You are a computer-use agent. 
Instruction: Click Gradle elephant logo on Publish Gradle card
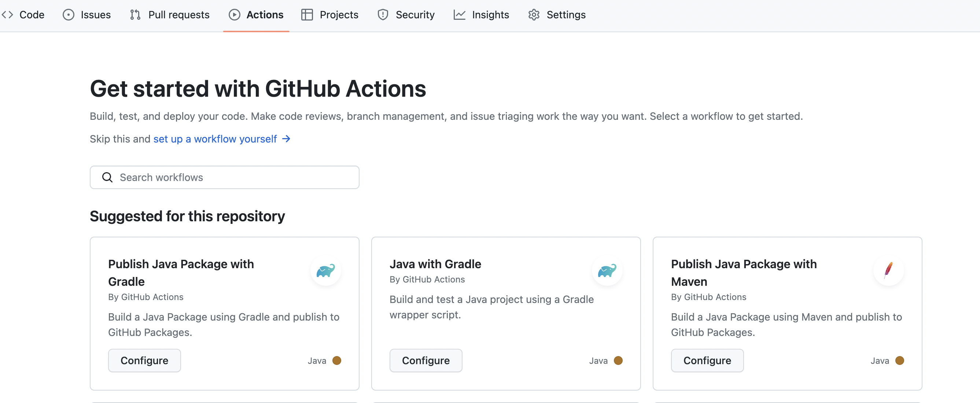coord(325,271)
